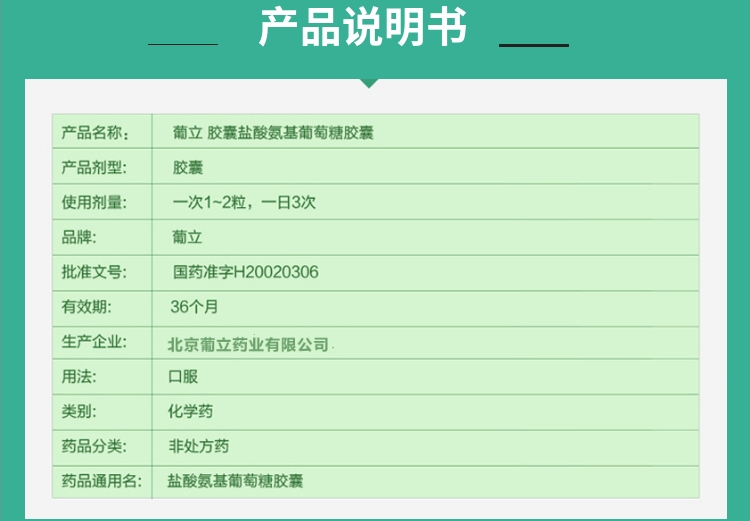Select the 生产企业 label
Viewport: 750px width, 521px height.
point(94,342)
